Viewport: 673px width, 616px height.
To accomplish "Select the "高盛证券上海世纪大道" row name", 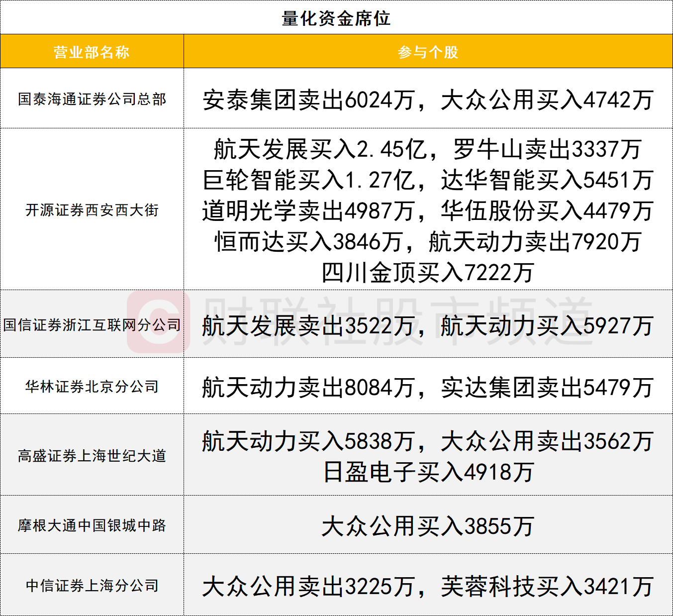I will coord(92,455).
